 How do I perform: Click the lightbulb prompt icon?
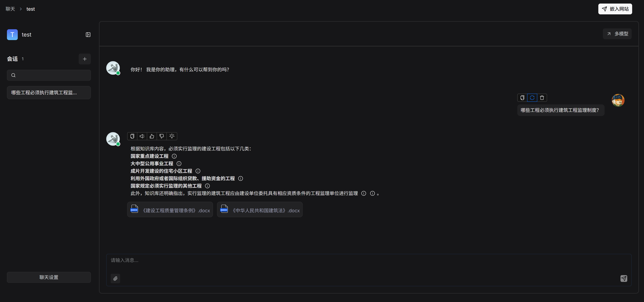click(172, 136)
